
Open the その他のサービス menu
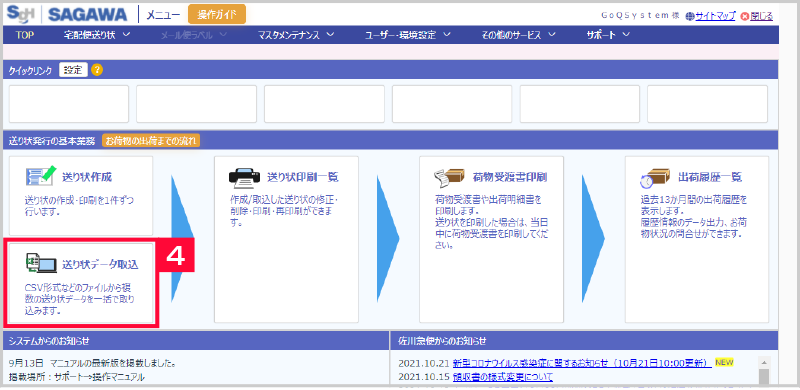[x=518, y=35]
